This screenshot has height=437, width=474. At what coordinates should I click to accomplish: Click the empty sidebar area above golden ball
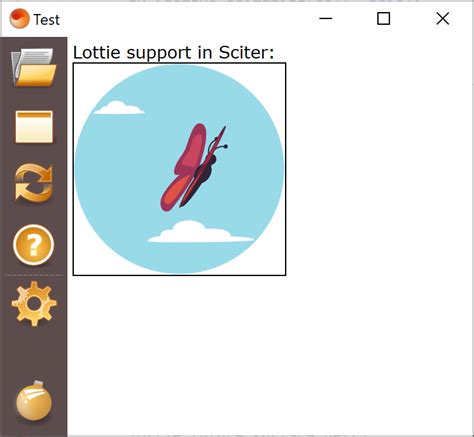(34, 353)
